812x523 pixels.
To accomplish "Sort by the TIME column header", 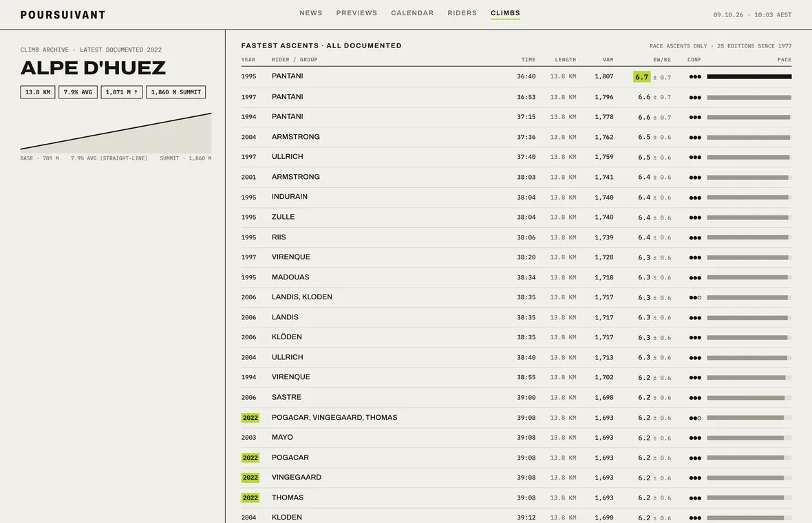I will (x=528, y=60).
